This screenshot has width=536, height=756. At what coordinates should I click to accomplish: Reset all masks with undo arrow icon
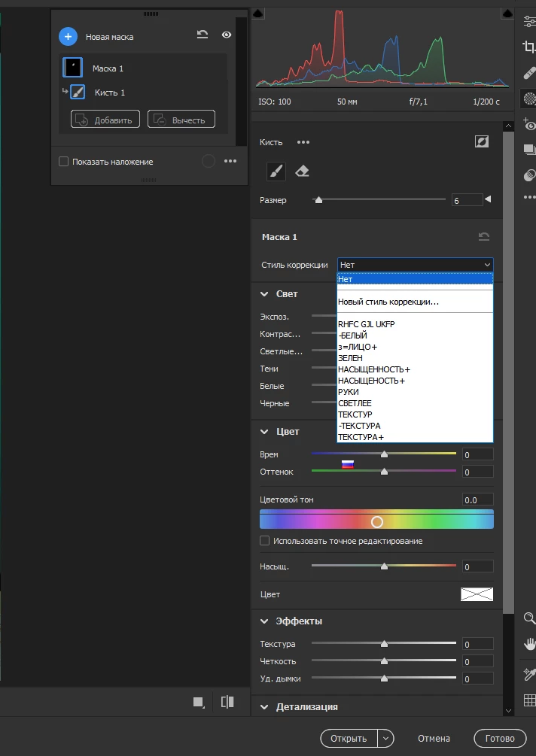click(203, 35)
